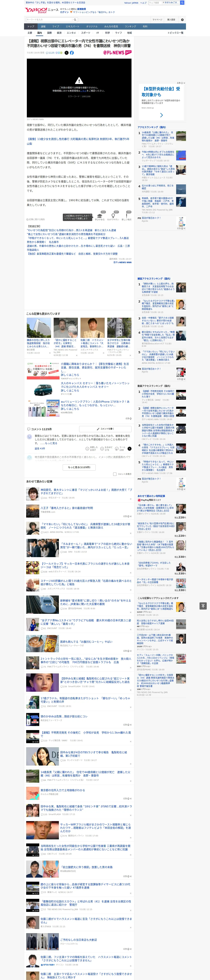This screenshot has width=210, height=980.
Task: Open the ライブ tab in the dark navigation bar
Action: [x=56, y=27]
